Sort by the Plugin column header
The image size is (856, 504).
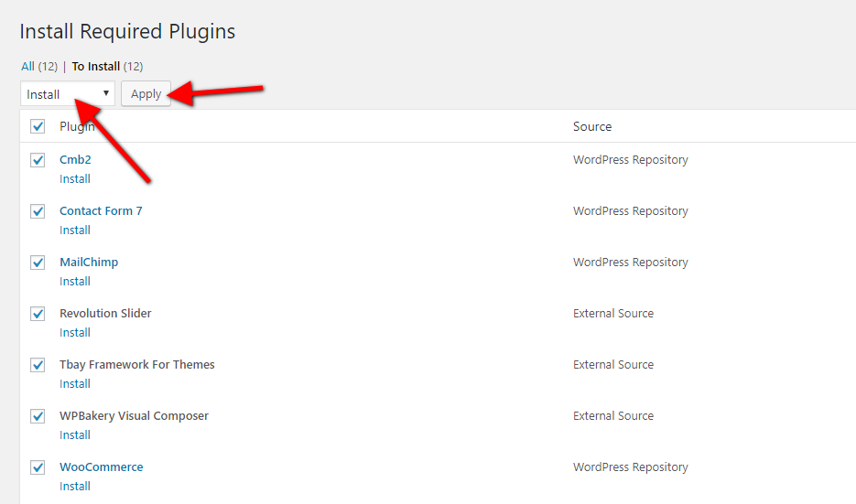77,126
